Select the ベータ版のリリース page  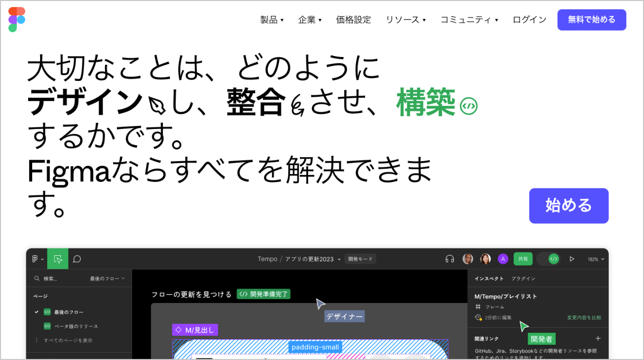76,326
